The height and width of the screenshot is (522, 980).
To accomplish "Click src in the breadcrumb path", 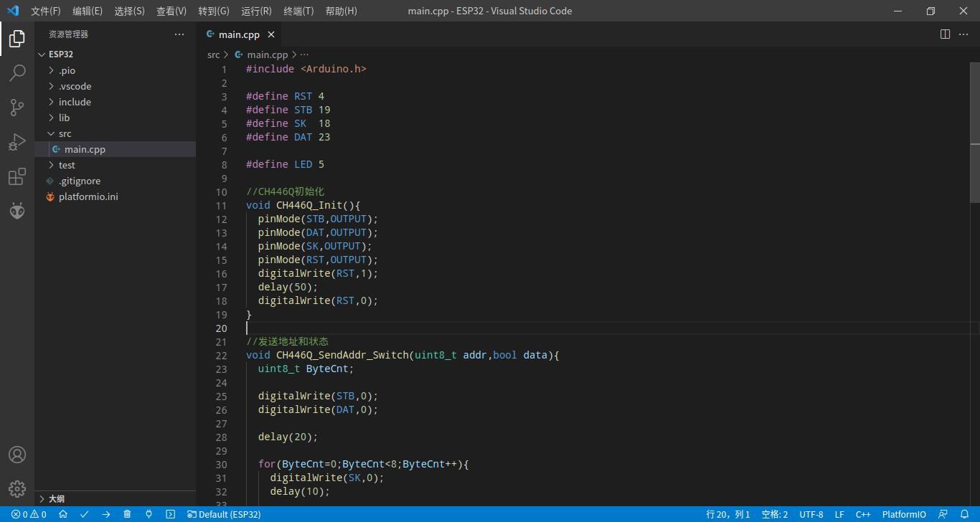I will (214, 54).
